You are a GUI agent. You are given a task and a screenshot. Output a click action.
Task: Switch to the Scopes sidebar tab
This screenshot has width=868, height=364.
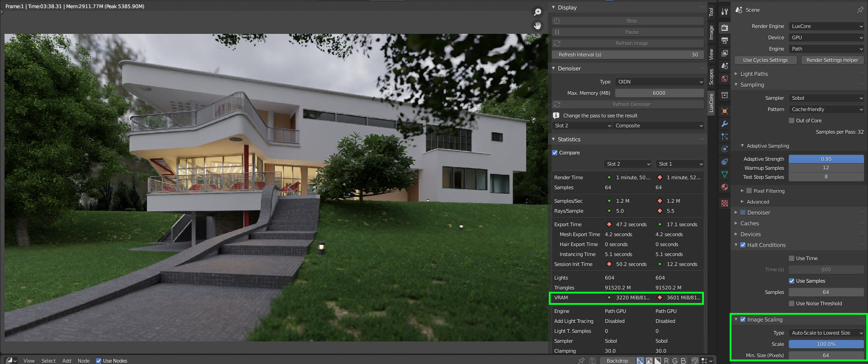tap(711, 77)
